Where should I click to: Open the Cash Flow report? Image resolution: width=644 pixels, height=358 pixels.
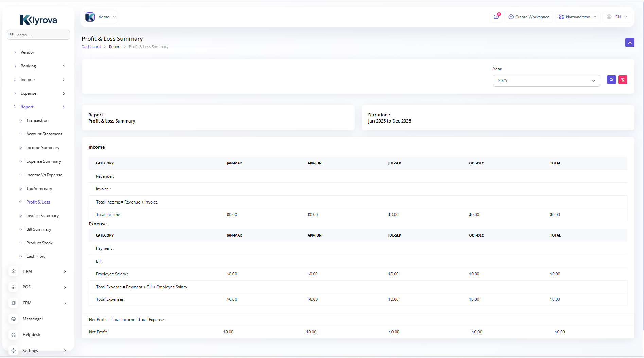pos(36,256)
